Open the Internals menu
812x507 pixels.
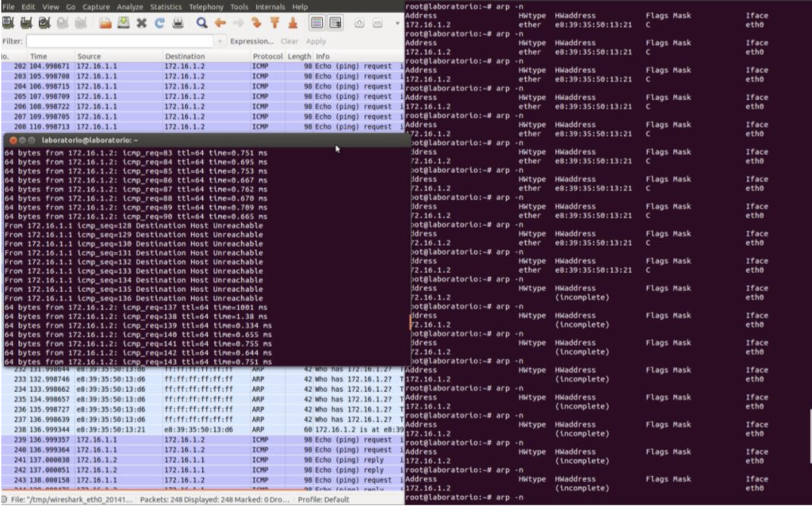[x=270, y=6]
